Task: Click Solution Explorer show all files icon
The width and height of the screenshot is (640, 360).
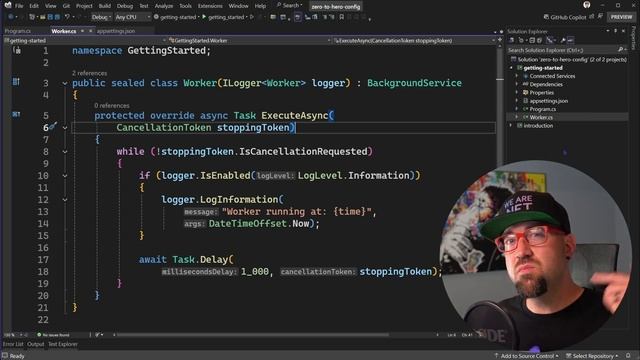Action: [x=540, y=40]
